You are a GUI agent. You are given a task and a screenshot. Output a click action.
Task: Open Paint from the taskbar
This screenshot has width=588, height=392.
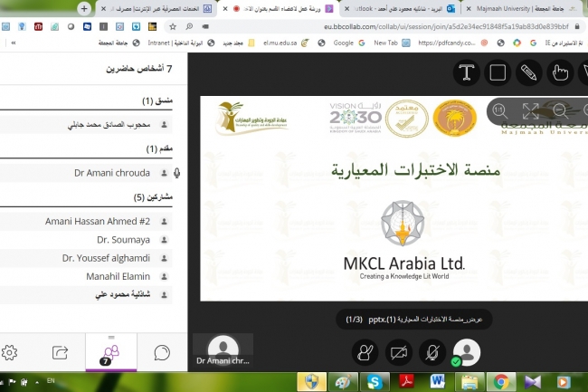(x=343, y=382)
